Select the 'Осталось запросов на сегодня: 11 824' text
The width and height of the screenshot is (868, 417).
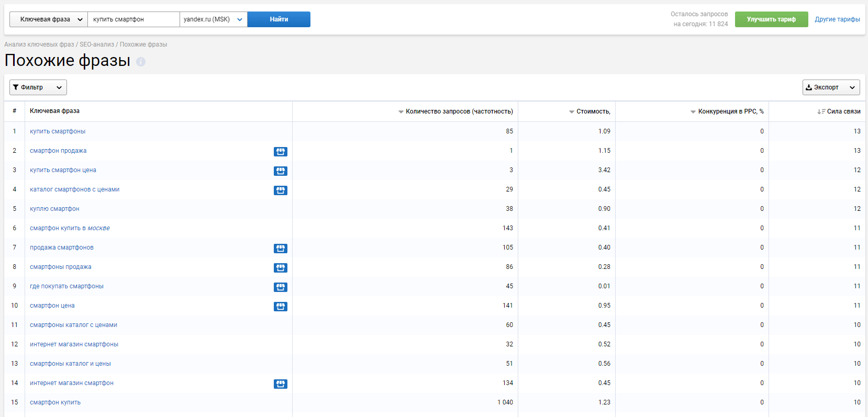tap(699, 19)
